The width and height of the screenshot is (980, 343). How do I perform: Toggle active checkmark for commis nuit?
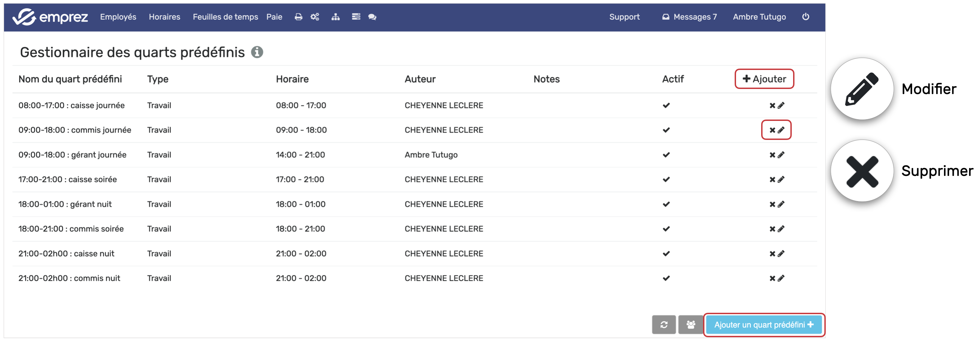click(x=666, y=278)
